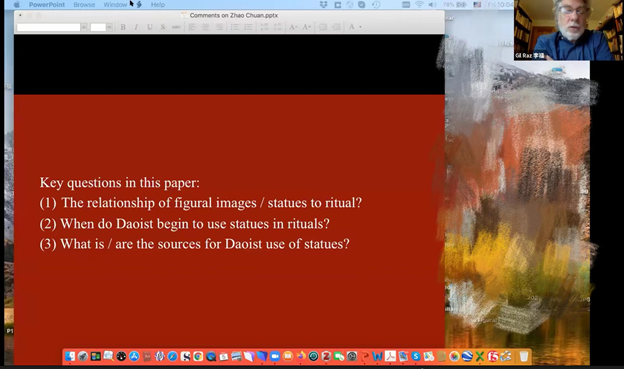Open the Help menu
Image resolution: width=624 pixels, height=369 pixels.
point(158,5)
